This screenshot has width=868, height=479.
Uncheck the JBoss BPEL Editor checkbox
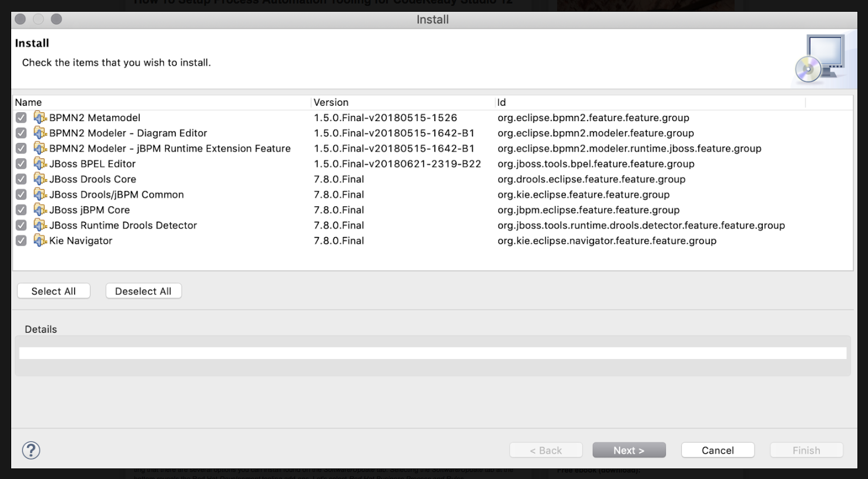point(21,163)
